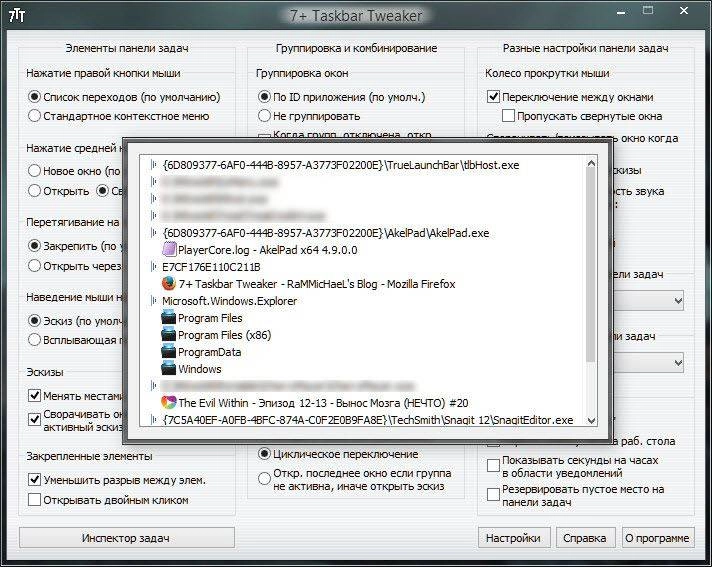Click the Windows folder icon

(x=168, y=368)
